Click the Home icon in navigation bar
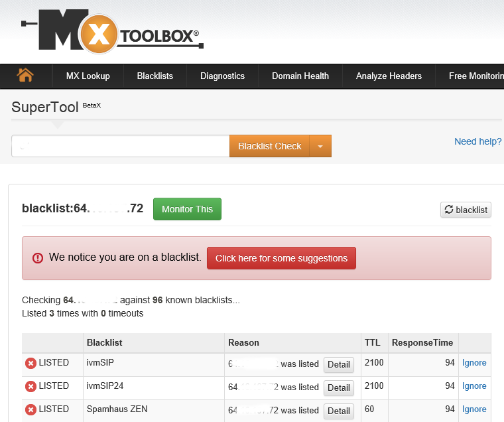The height and width of the screenshot is (422, 504). coord(25,76)
